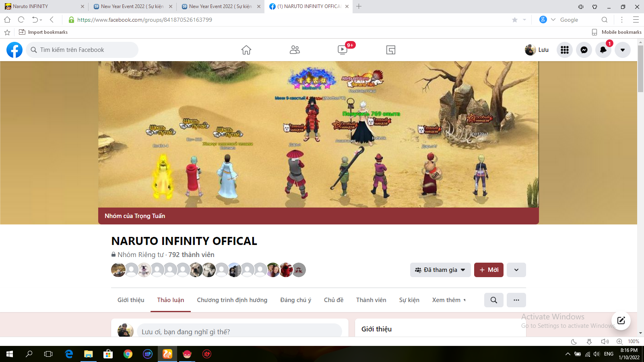Click the zoom magnifier in status bar
The height and width of the screenshot is (362, 644).
pos(619,341)
